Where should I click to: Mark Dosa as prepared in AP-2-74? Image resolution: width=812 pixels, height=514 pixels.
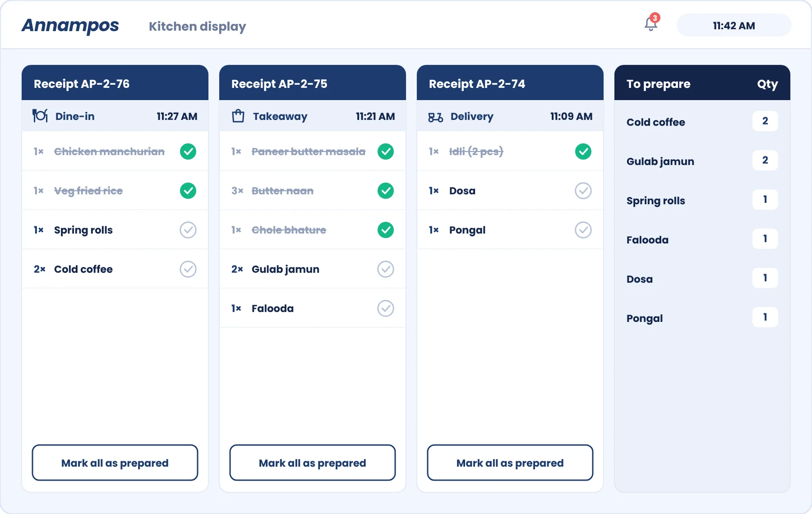pyautogui.click(x=583, y=191)
